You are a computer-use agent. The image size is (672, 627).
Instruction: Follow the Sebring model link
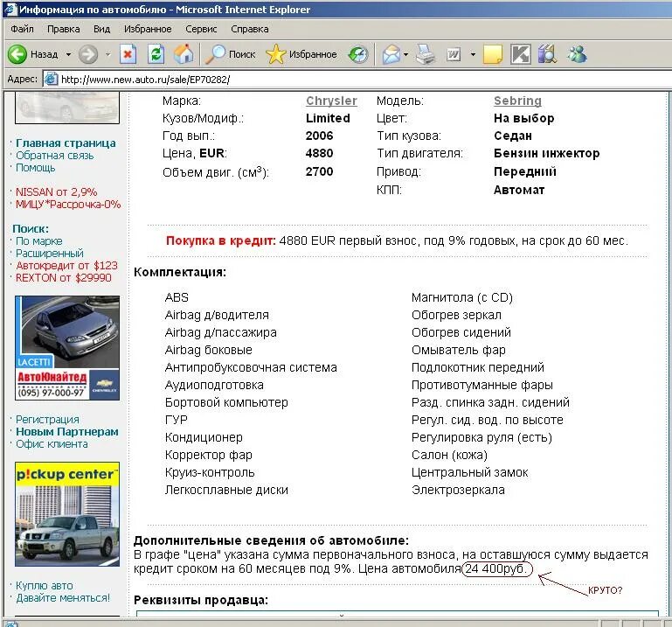click(517, 101)
